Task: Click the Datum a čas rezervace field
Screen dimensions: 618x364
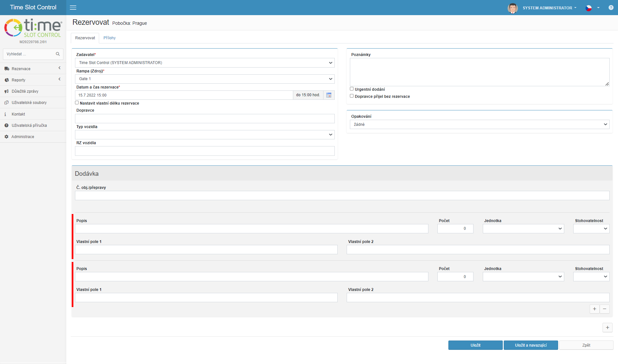Action: [184, 95]
